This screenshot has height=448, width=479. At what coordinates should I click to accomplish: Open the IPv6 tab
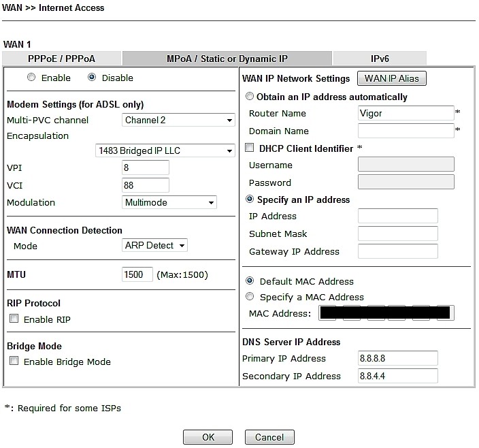pos(380,59)
